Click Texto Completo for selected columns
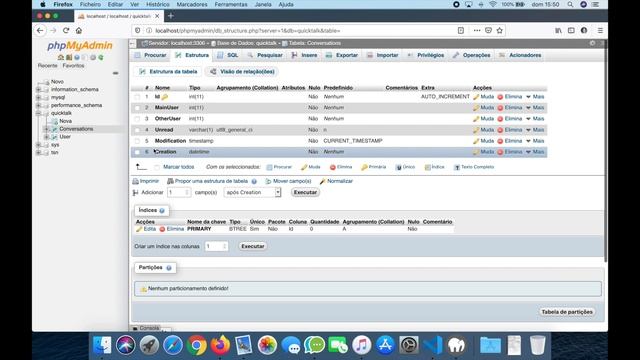The height and width of the screenshot is (360, 640). [474, 167]
